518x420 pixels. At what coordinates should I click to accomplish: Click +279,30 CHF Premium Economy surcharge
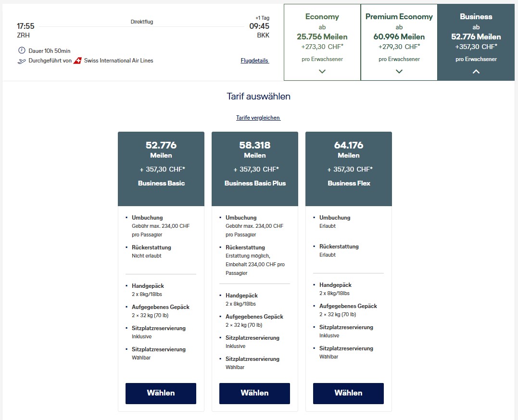coord(399,47)
